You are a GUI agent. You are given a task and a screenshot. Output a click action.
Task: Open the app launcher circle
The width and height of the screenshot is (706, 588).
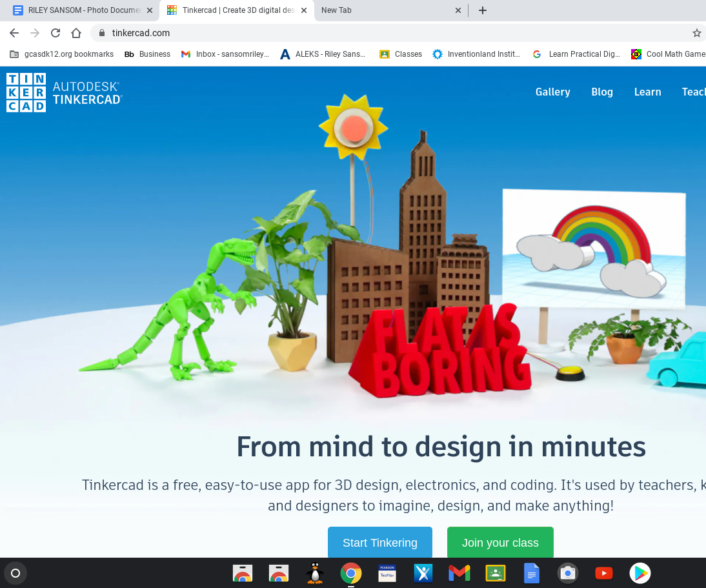tap(15, 573)
